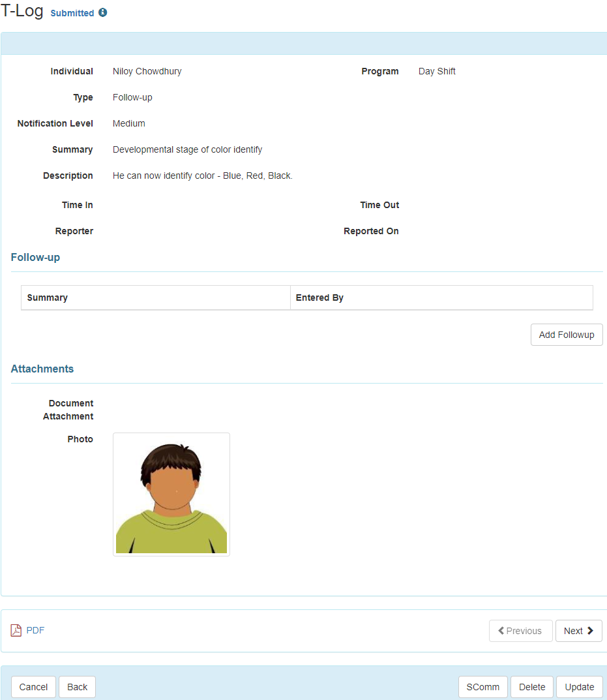Select the individual name Niloy Chowdhury
Screen dimensions: 607x700
coord(147,71)
